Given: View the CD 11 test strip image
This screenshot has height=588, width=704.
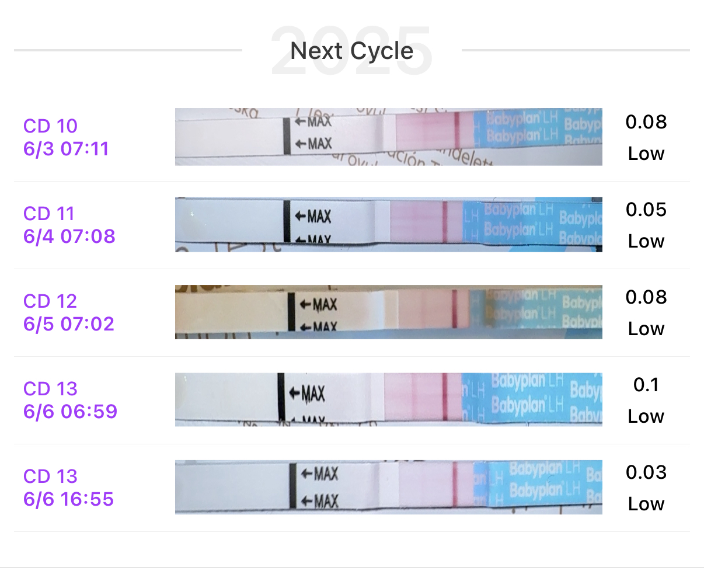Looking at the screenshot, I should 388,224.
